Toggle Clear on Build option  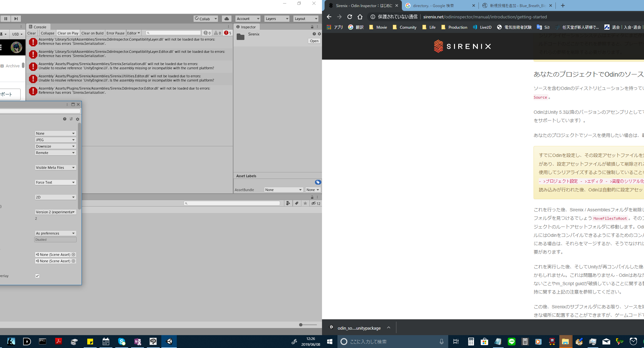(x=92, y=33)
